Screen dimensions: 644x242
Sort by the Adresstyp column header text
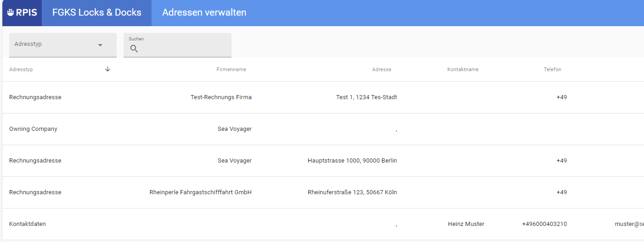[21, 70]
